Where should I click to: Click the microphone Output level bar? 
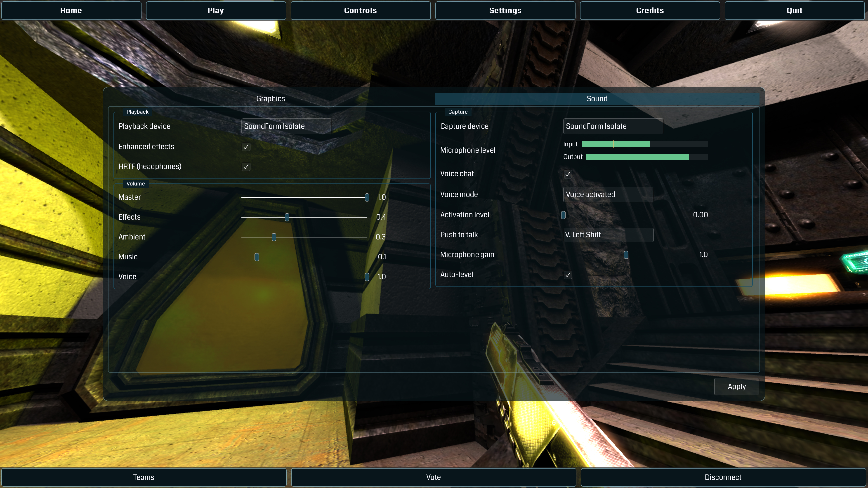pos(647,157)
